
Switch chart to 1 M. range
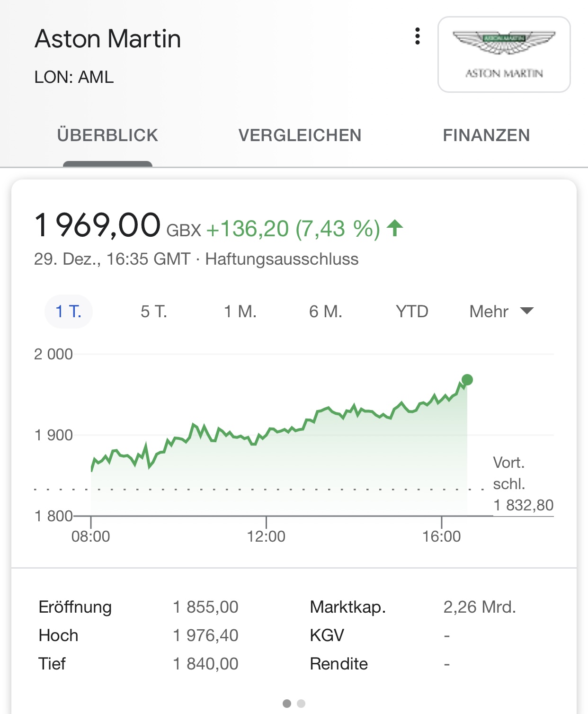(240, 312)
